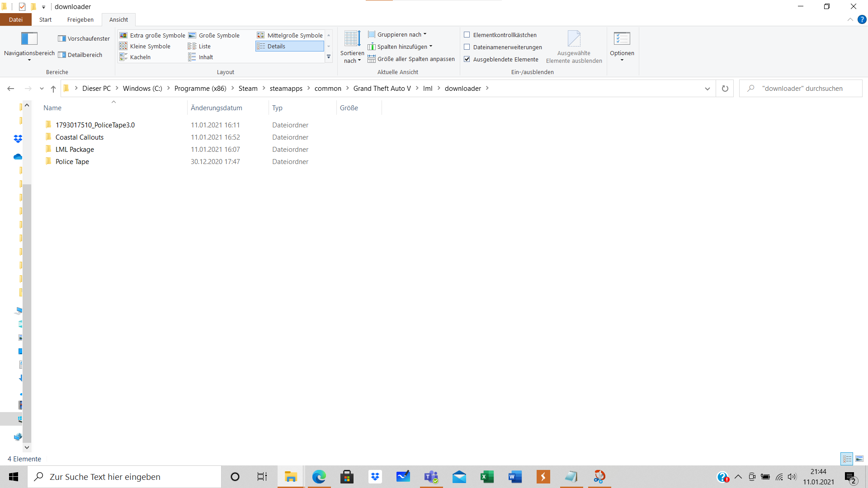This screenshot has width=868, height=488.
Task: Click the Dropbox icon in sidebar
Action: pos(18,139)
